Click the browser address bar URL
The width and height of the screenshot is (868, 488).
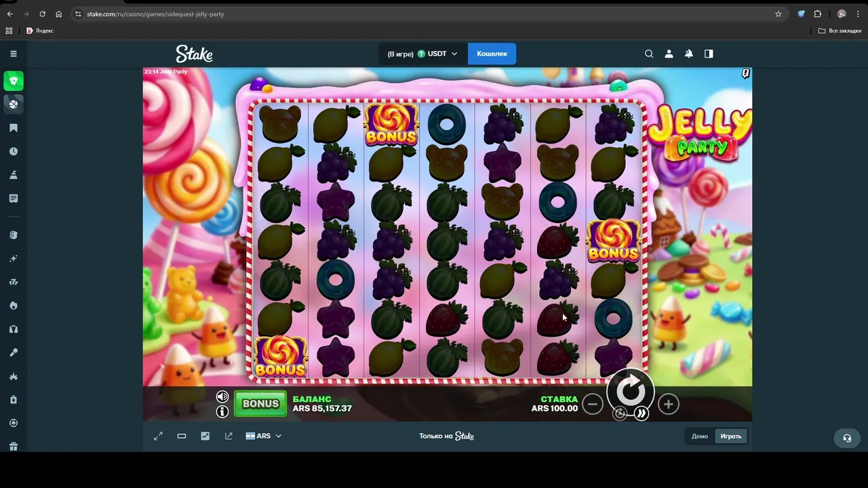point(155,14)
